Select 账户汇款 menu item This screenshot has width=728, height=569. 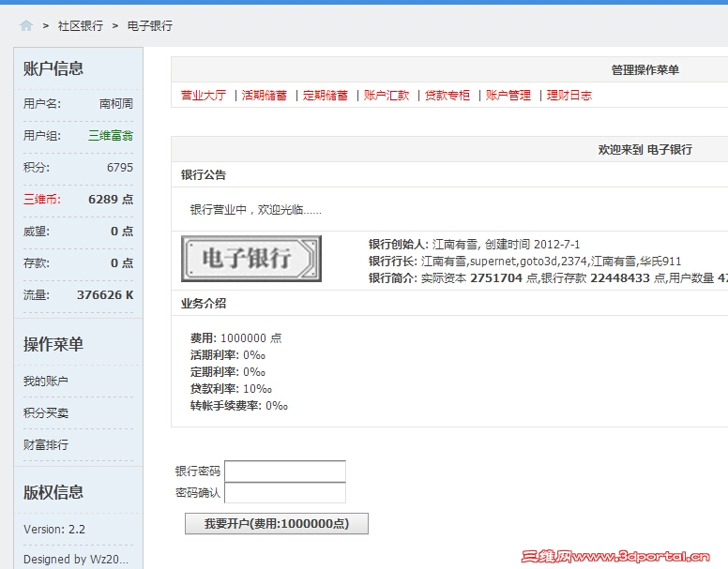click(x=387, y=95)
